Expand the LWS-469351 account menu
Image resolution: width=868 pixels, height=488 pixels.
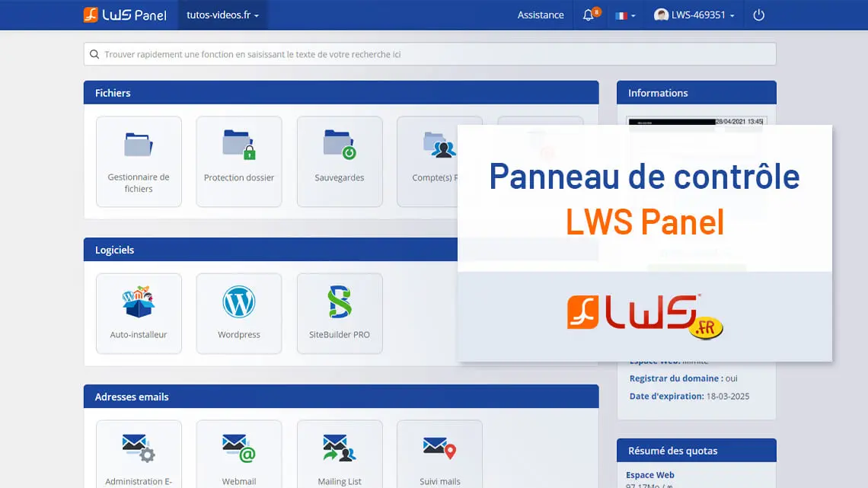tap(694, 15)
